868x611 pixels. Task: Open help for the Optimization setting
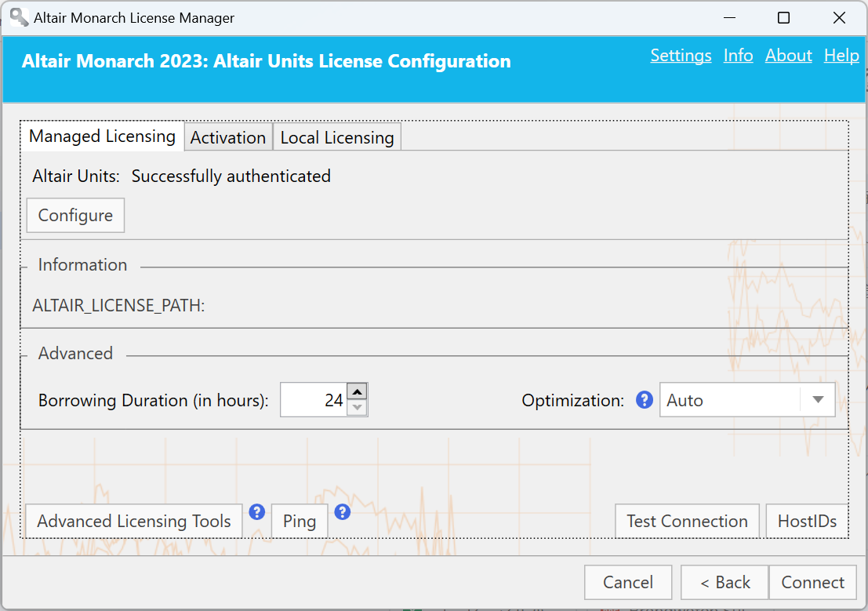click(645, 399)
